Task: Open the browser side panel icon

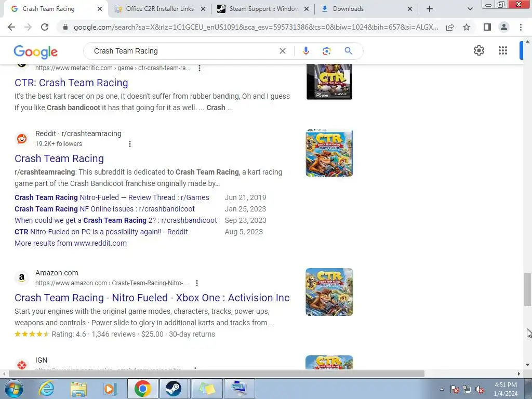Action: pos(487,27)
